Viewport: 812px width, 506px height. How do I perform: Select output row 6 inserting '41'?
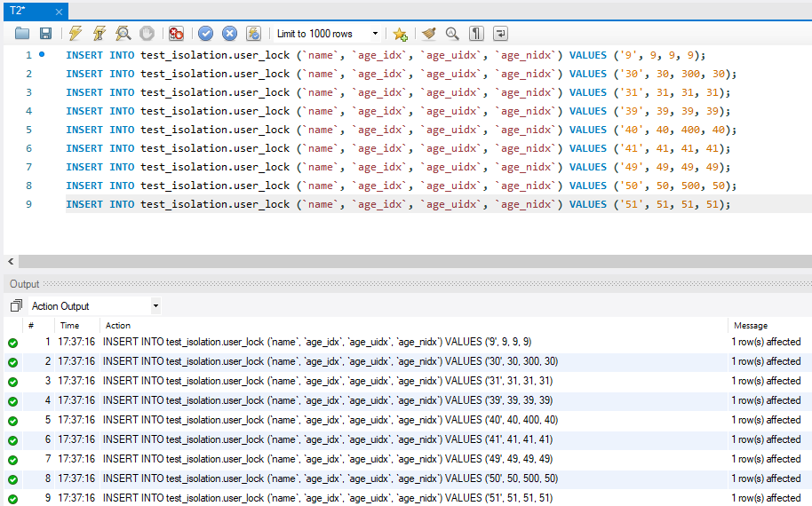pyautogui.click(x=406, y=439)
